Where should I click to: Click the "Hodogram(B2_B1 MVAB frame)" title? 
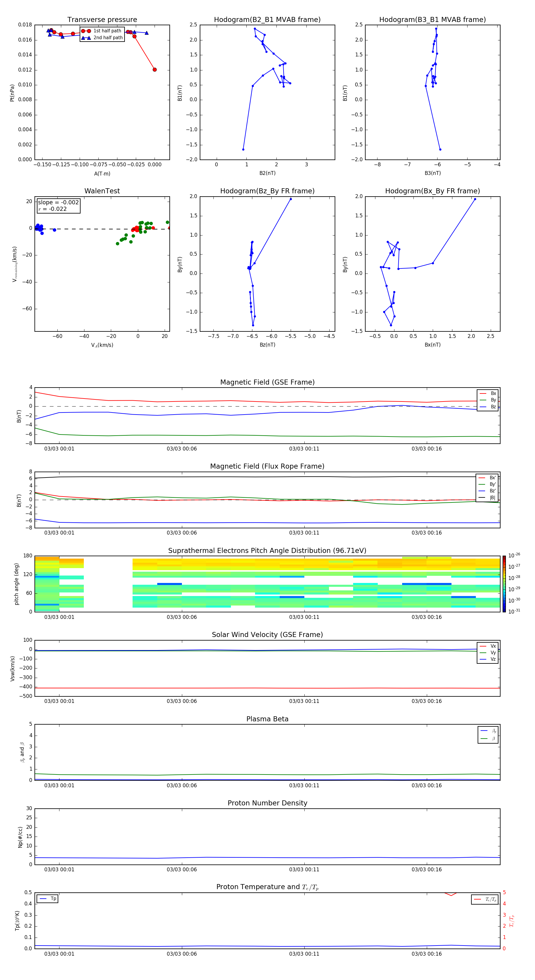pos(267,20)
